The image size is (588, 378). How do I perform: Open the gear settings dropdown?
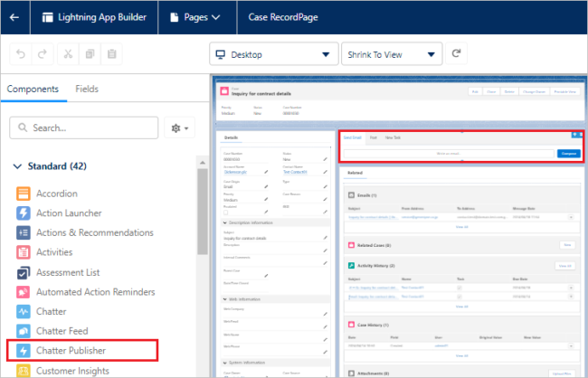click(181, 129)
